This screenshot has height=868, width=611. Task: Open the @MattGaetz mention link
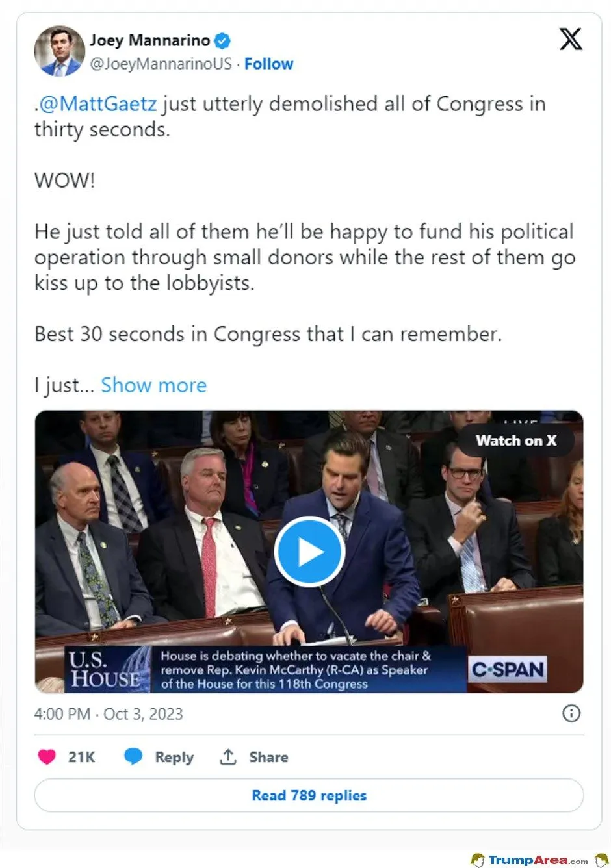pyautogui.click(x=98, y=104)
